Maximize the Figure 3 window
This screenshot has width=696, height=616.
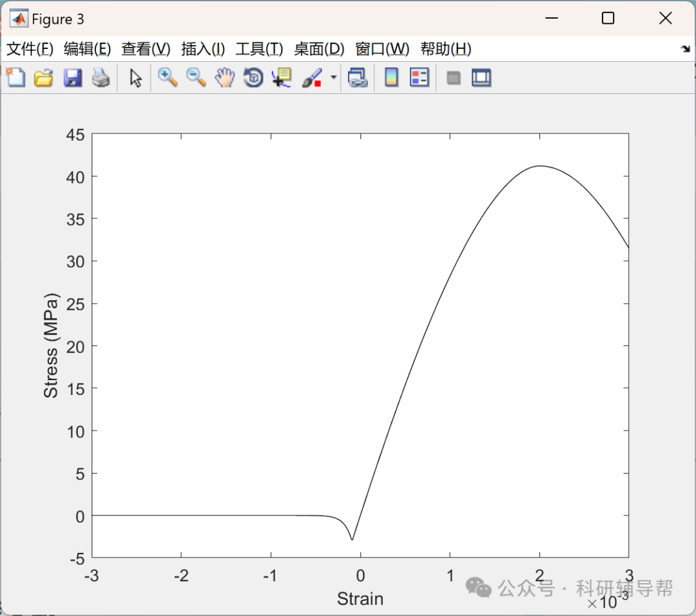pyautogui.click(x=608, y=18)
